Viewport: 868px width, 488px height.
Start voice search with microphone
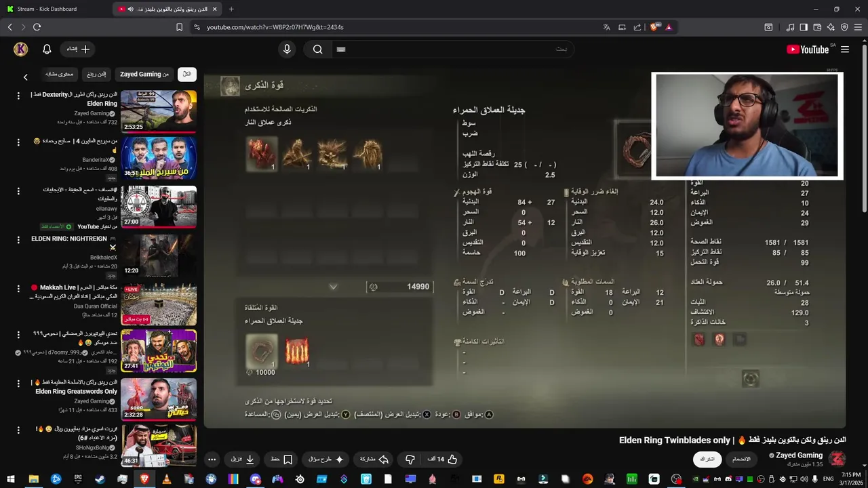[x=287, y=49]
